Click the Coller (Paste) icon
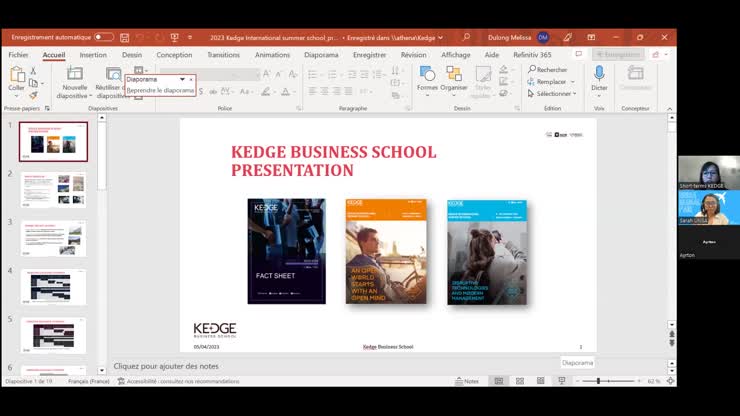 [x=17, y=76]
